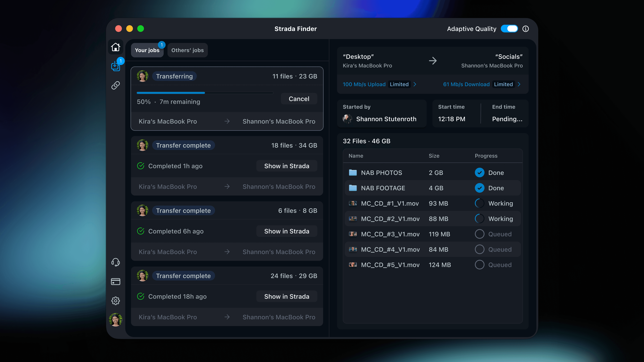Toggle the Adaptive Quality switch
This screenshot has width=644, height=362.
point(509,29)
